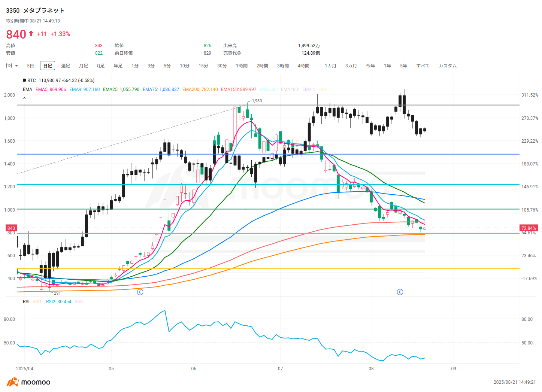Click the BTC comparison legend square

click(x=24, y=80)
